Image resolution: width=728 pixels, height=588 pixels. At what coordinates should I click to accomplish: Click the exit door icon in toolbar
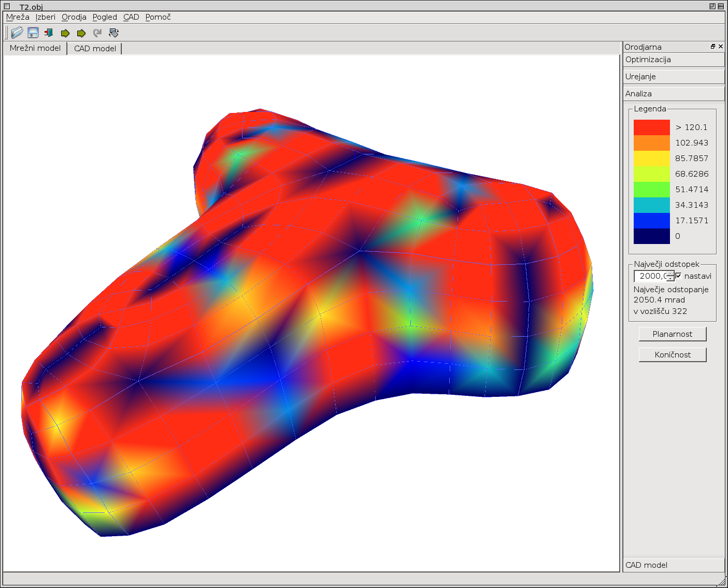point(49,33)
